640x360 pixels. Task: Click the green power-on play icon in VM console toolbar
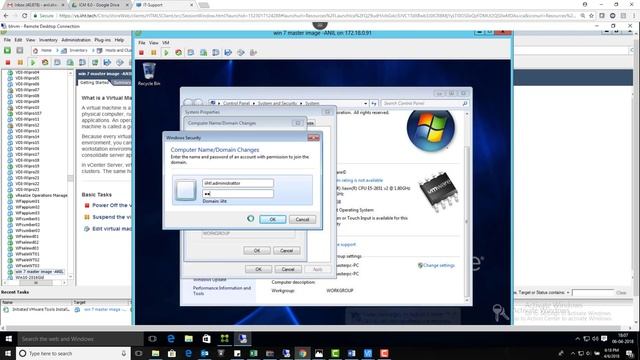click(x=166, y=53)
